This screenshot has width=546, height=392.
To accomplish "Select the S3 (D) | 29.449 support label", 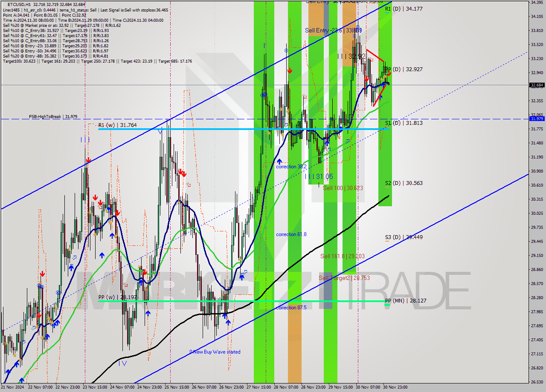I will [404, 237].
